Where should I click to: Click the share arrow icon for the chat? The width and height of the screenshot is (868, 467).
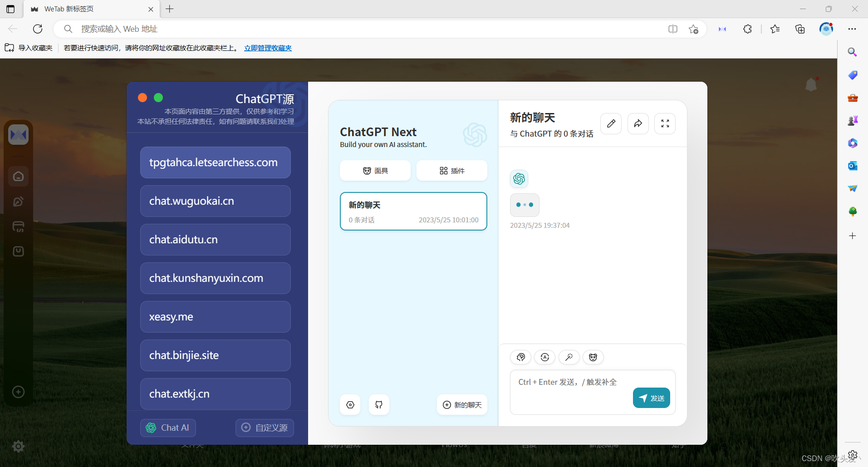(x=638, y=123)
